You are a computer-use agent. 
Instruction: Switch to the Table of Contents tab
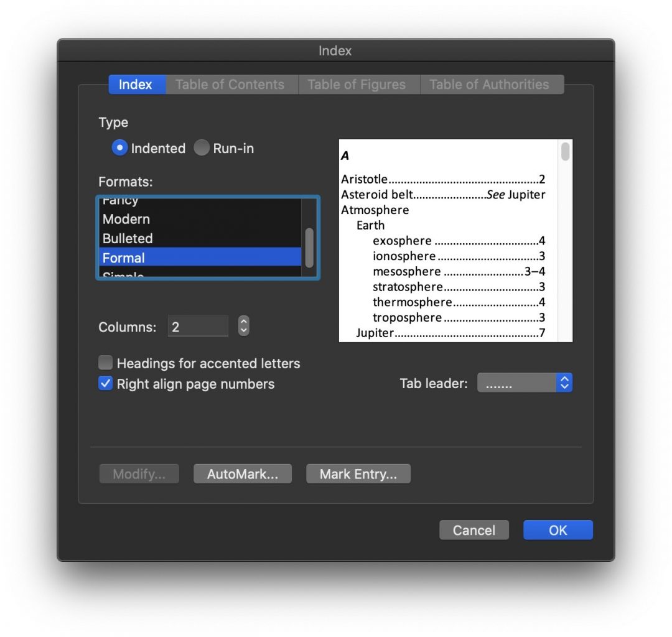click(x=231, y=84)
